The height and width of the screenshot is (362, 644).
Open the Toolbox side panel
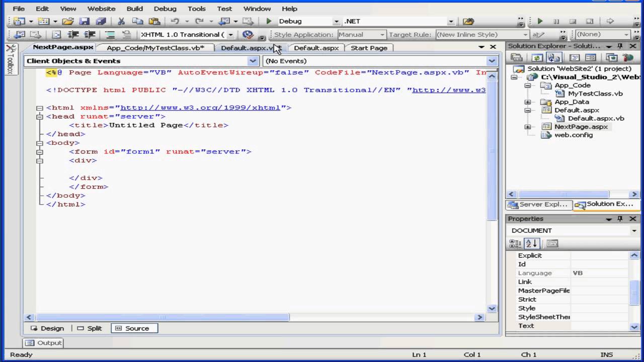tap(11, 59)
